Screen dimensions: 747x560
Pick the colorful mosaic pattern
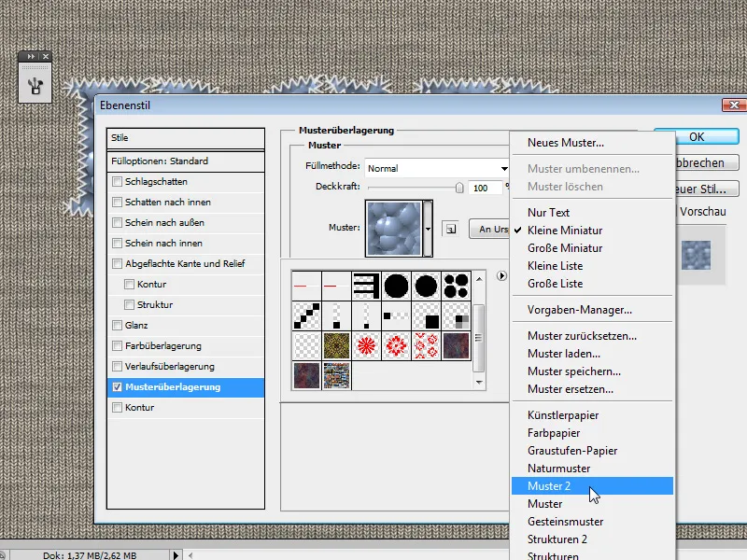click(x=336, y=376)
